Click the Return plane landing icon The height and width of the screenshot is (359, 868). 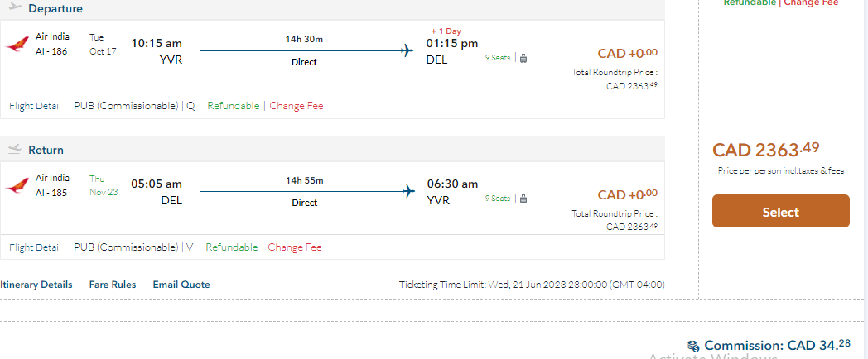coord(14,150)
